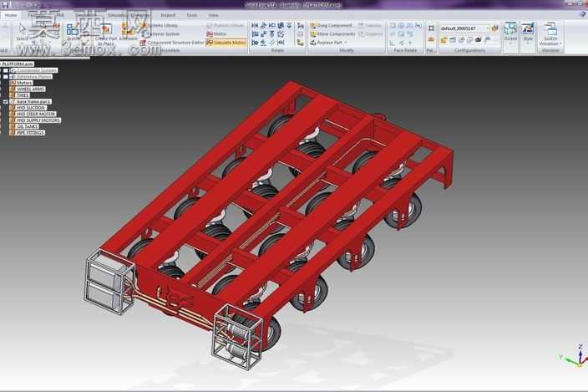Open the default configuration combo box
588x392 pixels.
(x=464, y=28)
